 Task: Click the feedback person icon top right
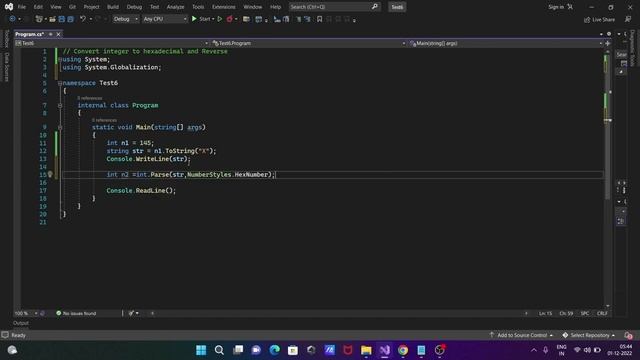click(628, 19)
